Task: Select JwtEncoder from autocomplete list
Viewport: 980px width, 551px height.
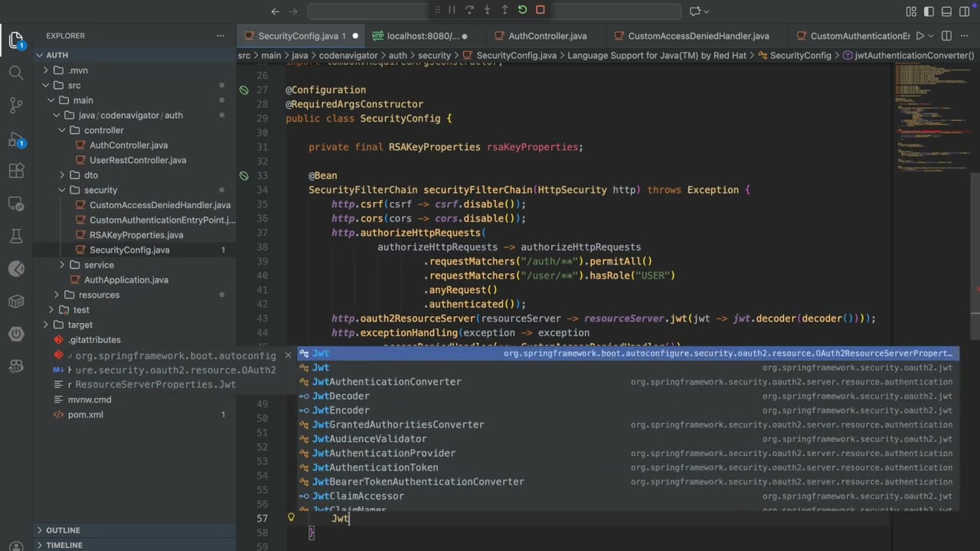Action: [x=628, y=410]
